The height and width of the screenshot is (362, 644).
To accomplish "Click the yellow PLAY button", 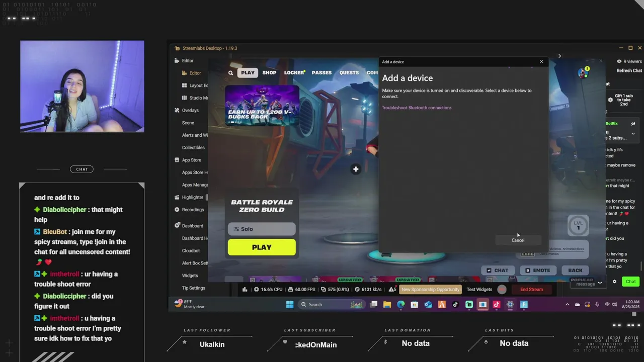I will pyautogui.click(x=262, y=247).
